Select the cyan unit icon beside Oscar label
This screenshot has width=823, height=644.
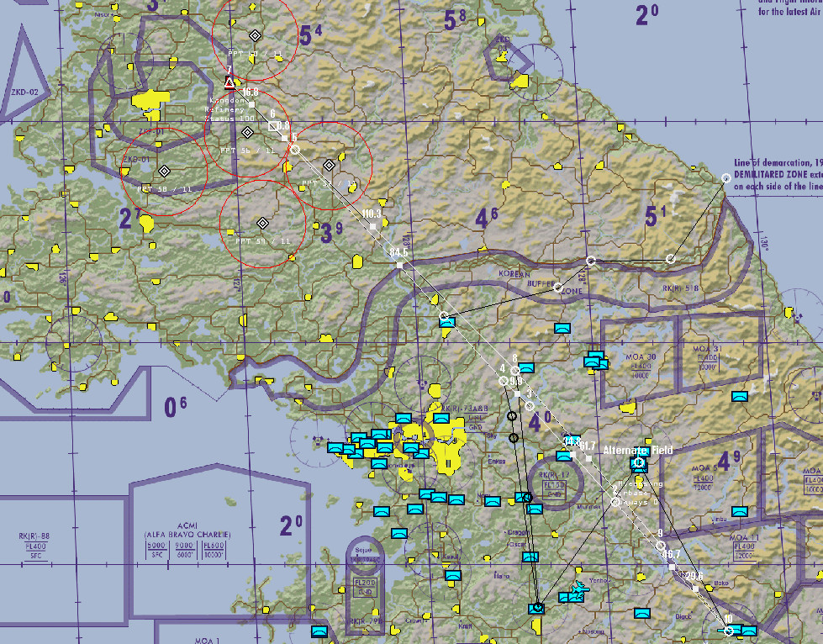[530, 557]
